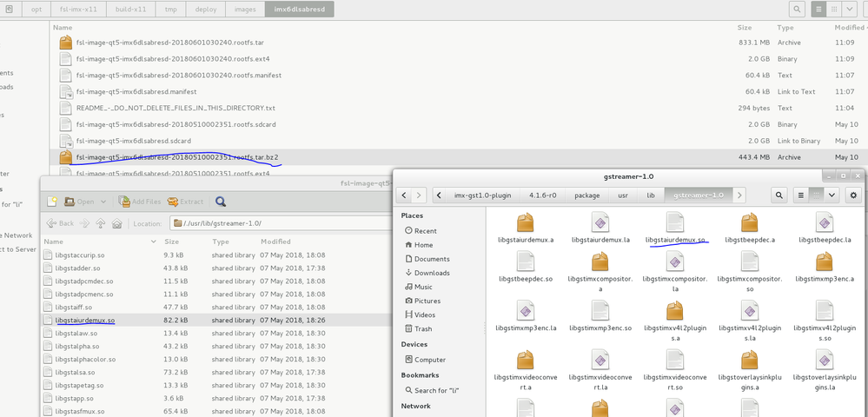This screenshot has height=417, width=868.
Task: Click Forward arrow in archive manager
Action: coord(84,223)
